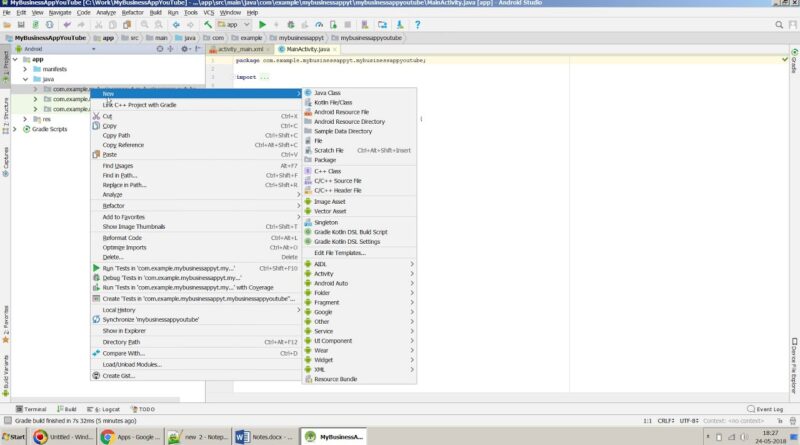This screenshot has height=445, width=800.
Task: Open Logcat tool window
Action: tap(103, 409)
